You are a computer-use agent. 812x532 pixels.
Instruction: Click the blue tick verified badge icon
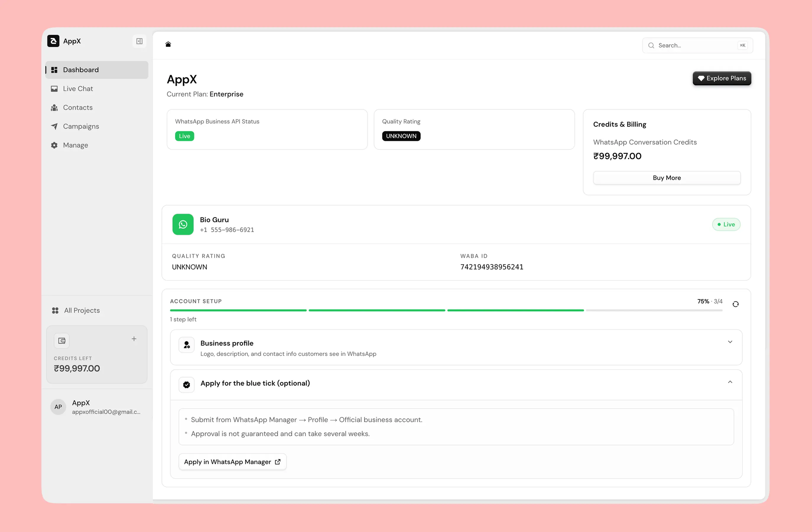click(187, 385)
